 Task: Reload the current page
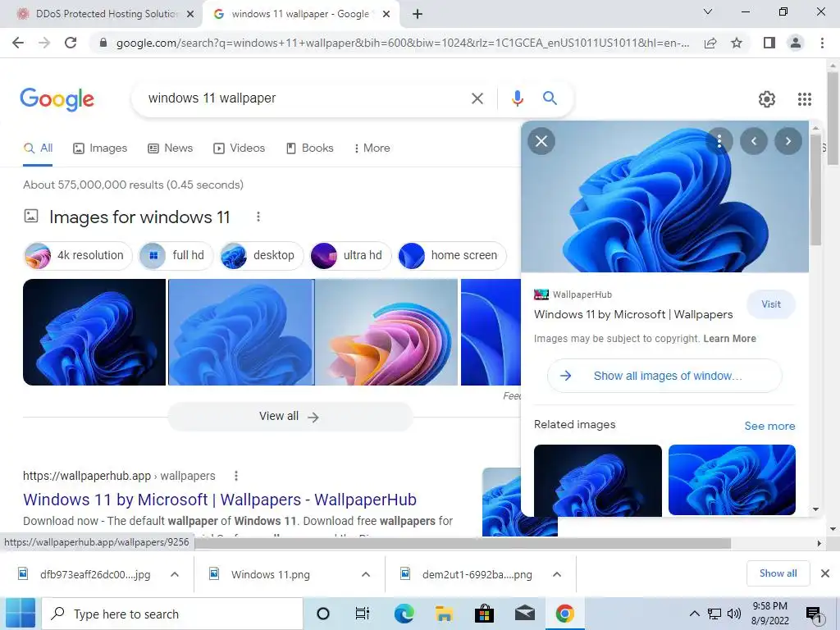[71, 43]
